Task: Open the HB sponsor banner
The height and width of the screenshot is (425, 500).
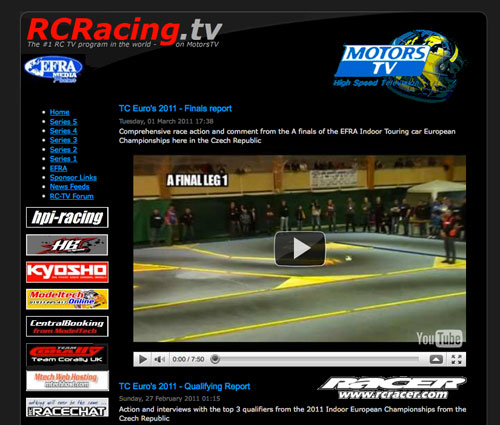Action: [67, 245]
